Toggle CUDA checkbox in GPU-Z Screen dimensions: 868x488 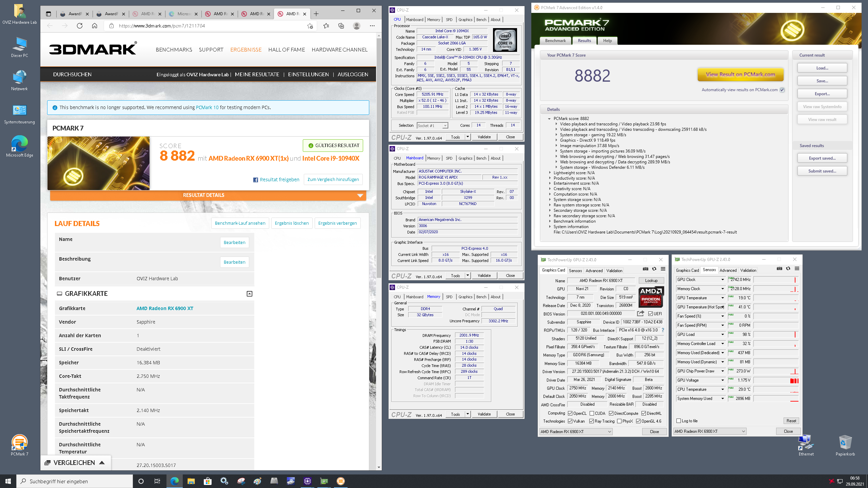592,413
